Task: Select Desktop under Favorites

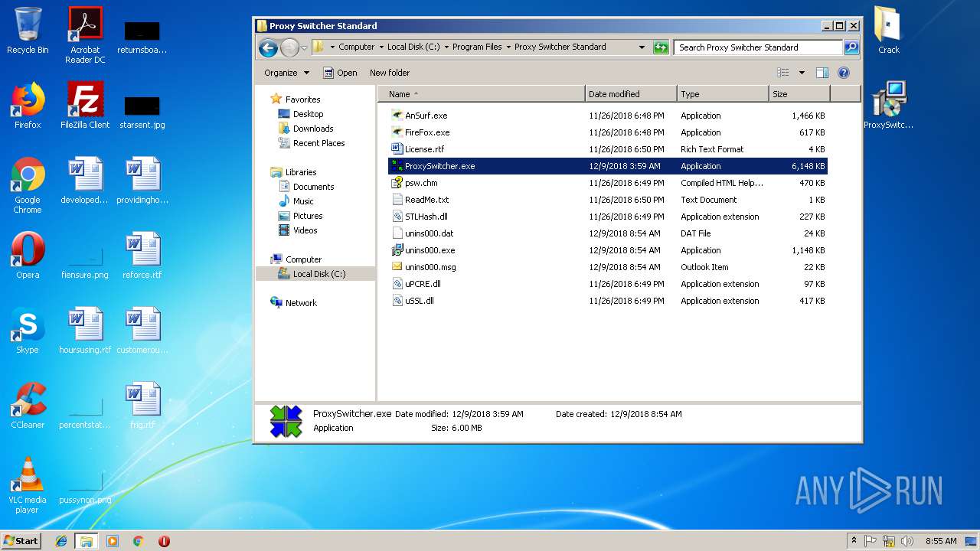Action: pos(308,114)
